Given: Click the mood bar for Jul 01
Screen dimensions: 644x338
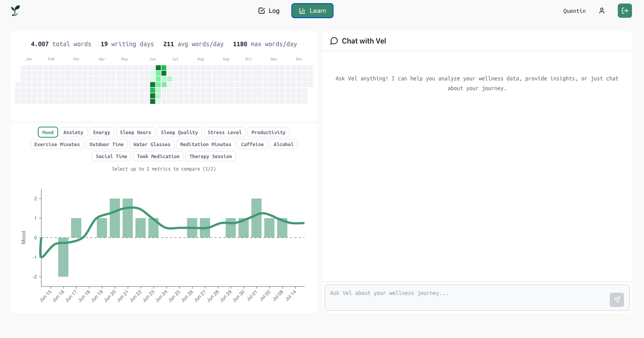Looking at the screenshot, I should click(256, 218).
